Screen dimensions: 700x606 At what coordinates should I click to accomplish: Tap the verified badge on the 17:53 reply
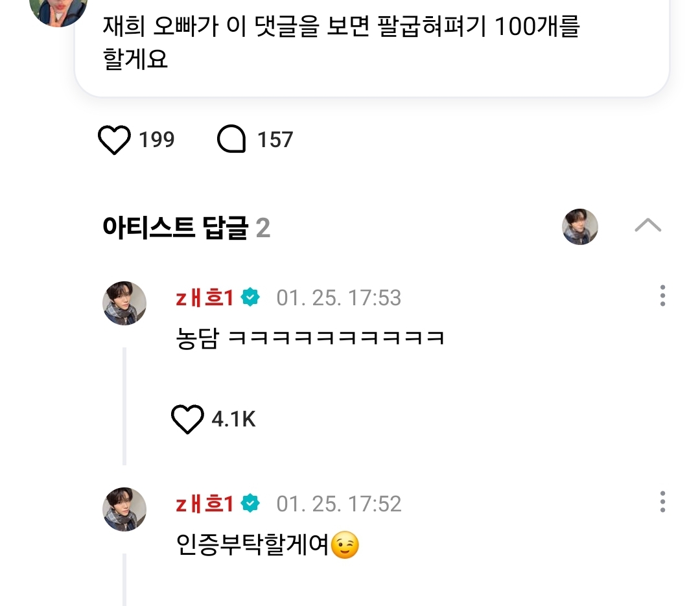click(250, 298)
